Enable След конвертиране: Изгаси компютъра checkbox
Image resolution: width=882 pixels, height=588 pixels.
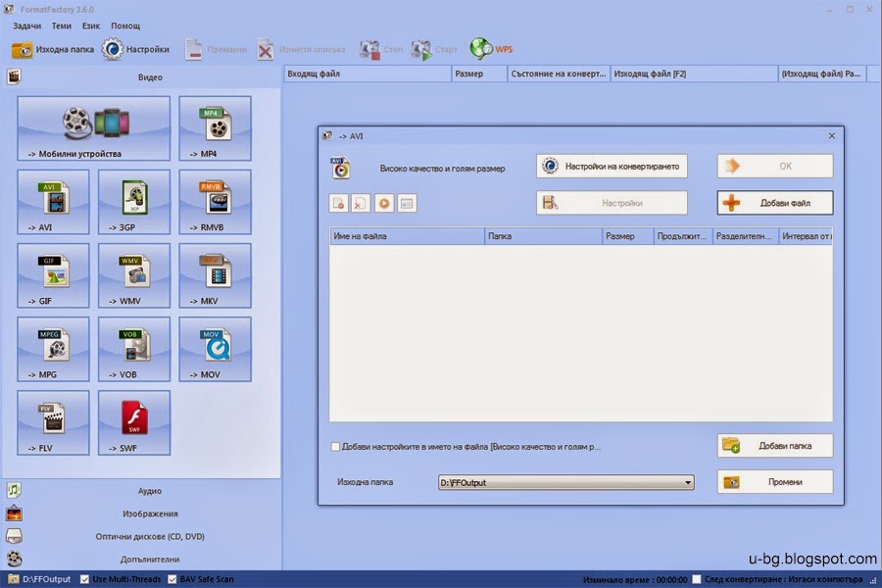click(x=697, y=579)
